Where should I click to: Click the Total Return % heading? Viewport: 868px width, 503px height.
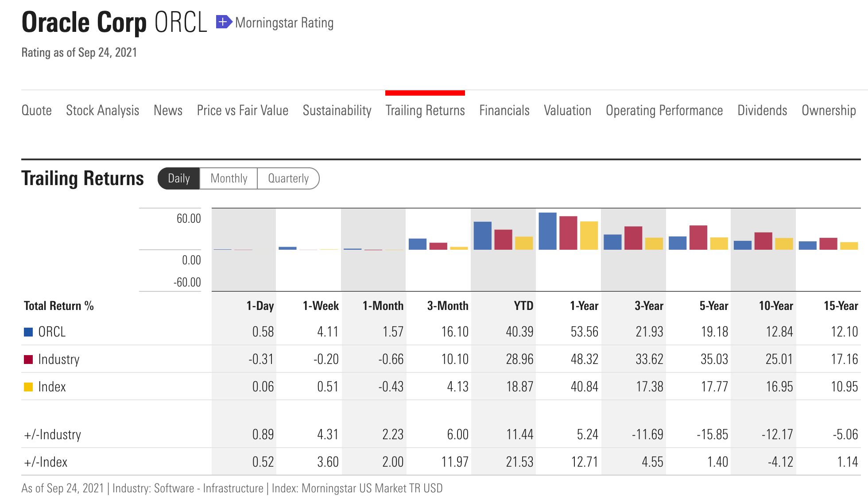(x=59, y=306)
